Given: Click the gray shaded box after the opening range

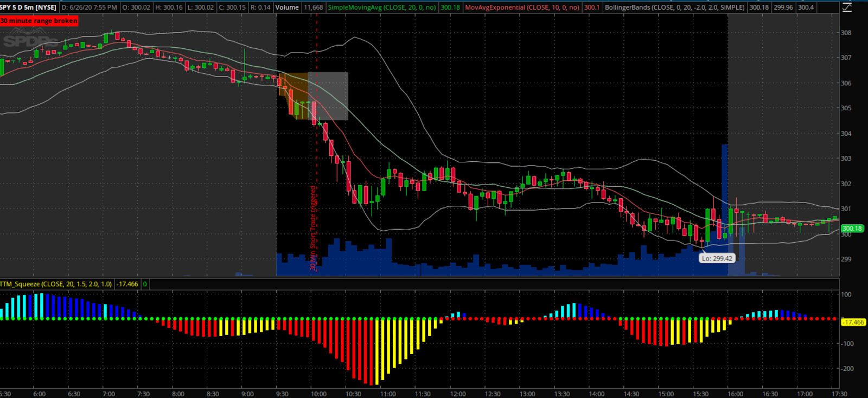Looking at the screenshot, I should 328,96.
